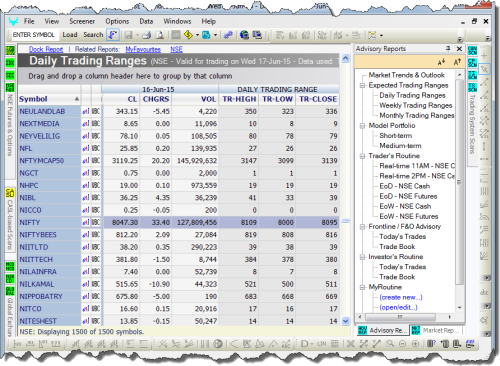Click the floppy disk save icon
This screenshot has height=366, width=500.
128,35
